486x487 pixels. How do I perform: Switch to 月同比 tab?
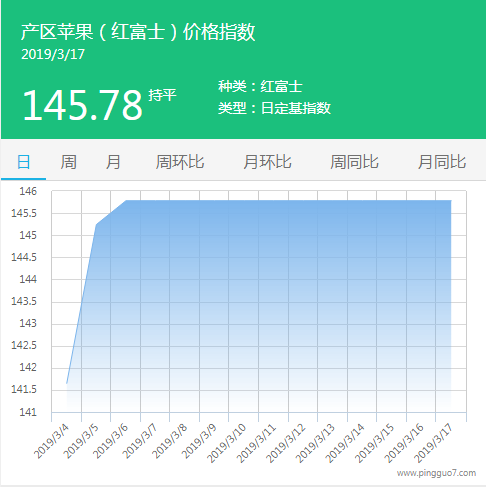pos(442,162)
